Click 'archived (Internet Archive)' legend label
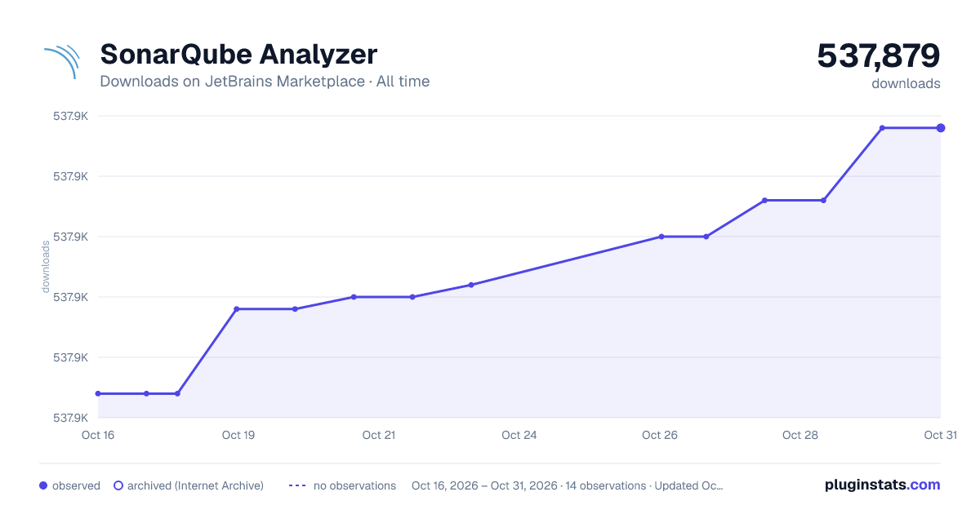Viewport: 980px width, 514px height. pos(195,485)
